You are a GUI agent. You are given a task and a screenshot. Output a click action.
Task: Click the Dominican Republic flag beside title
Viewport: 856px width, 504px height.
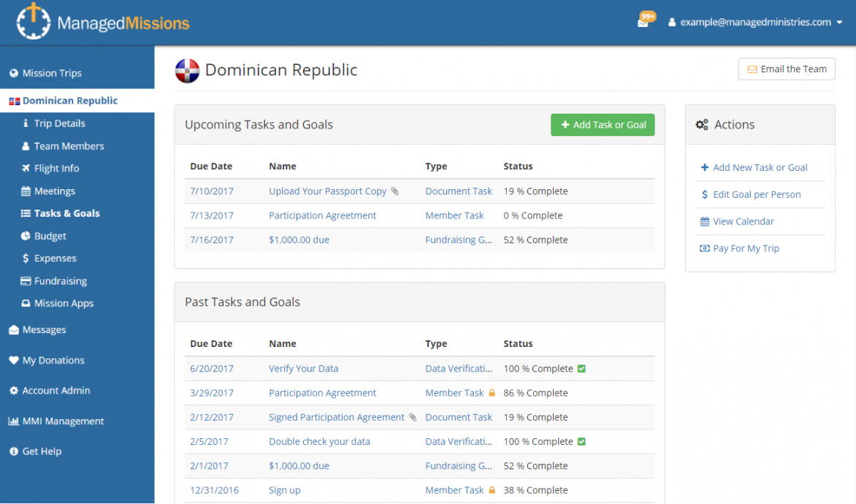tap(187, 70)
